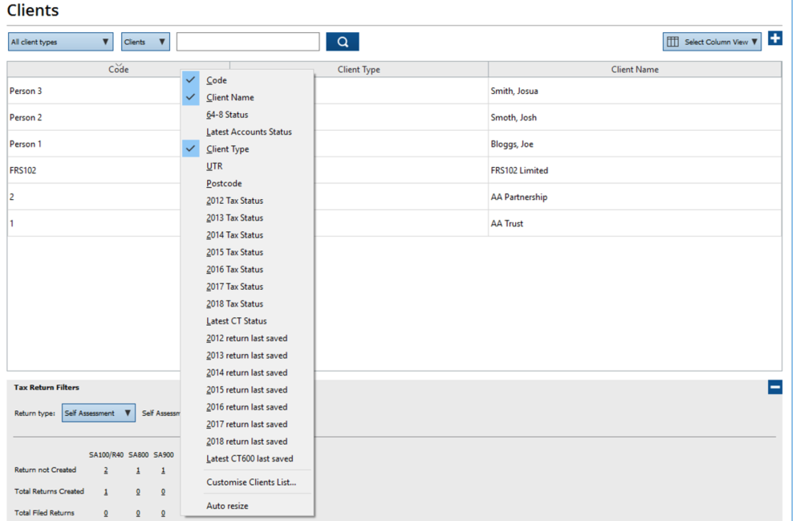The height and width of the screenshot is (521, 812).
Task: Click in the client search text field
Action: point(248,42)
